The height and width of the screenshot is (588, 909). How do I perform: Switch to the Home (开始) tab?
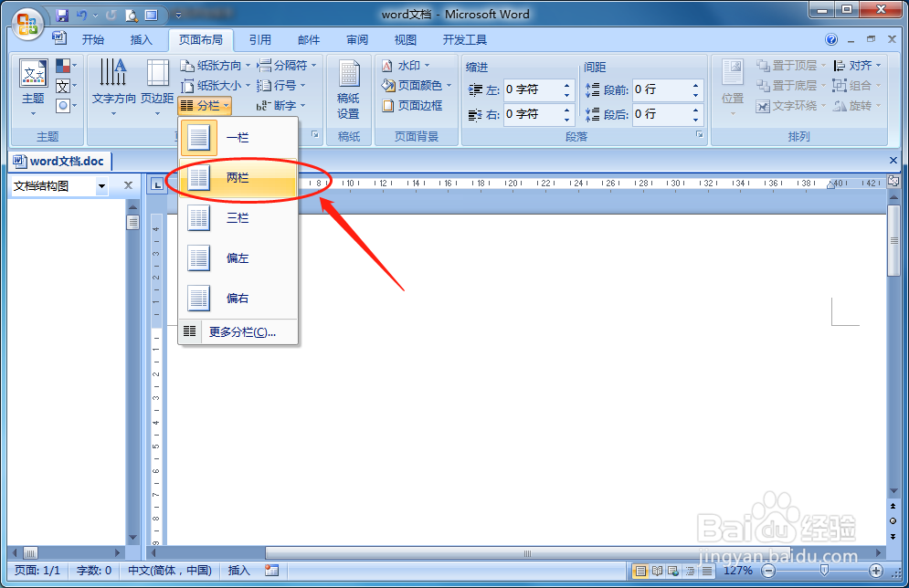(93, 40)
